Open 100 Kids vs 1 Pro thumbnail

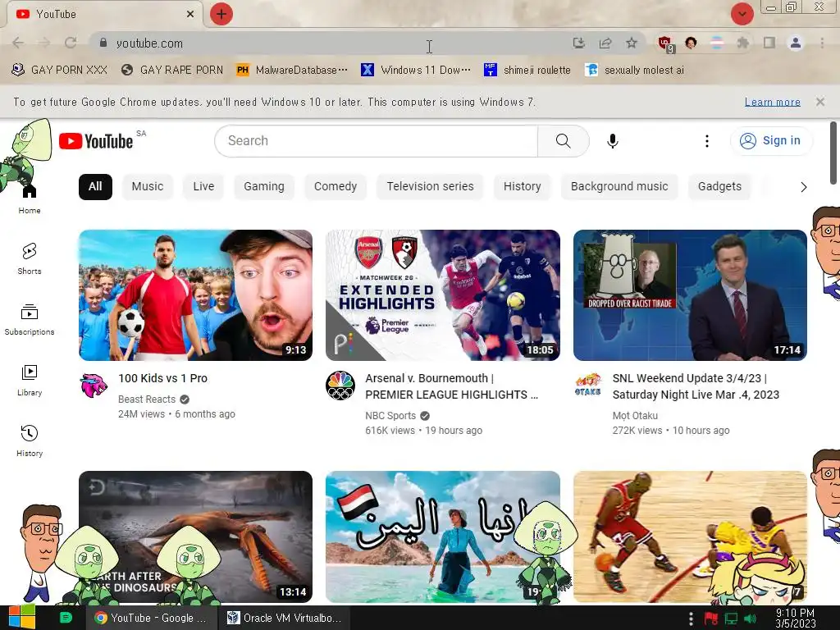click(195, 295)
